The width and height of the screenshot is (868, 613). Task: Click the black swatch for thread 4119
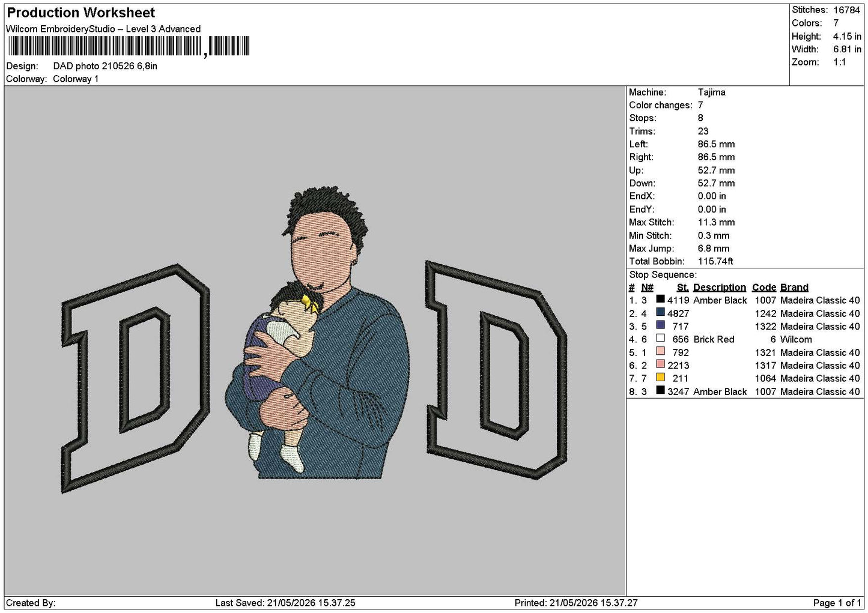coord(660,299)
